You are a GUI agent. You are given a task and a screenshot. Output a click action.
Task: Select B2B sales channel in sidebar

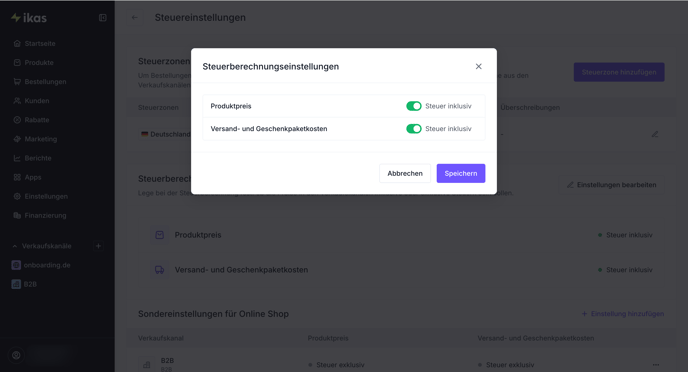click(x=30, y=284)
